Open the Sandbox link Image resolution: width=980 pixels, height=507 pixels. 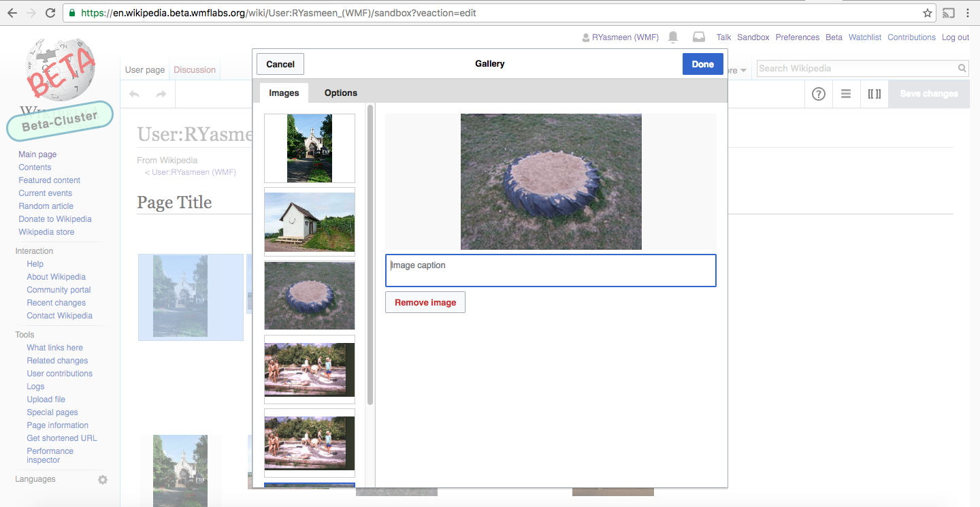[x=753, y=37]
